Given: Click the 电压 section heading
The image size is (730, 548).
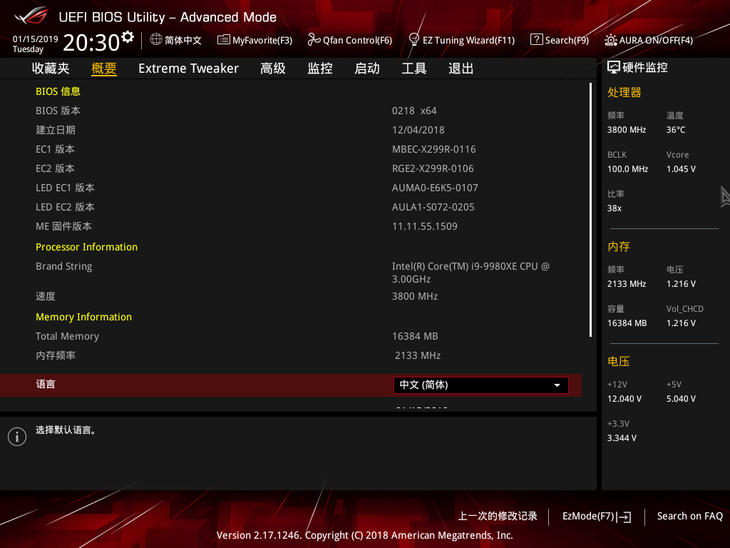Looking at the screenshot, I should [618, 361].
